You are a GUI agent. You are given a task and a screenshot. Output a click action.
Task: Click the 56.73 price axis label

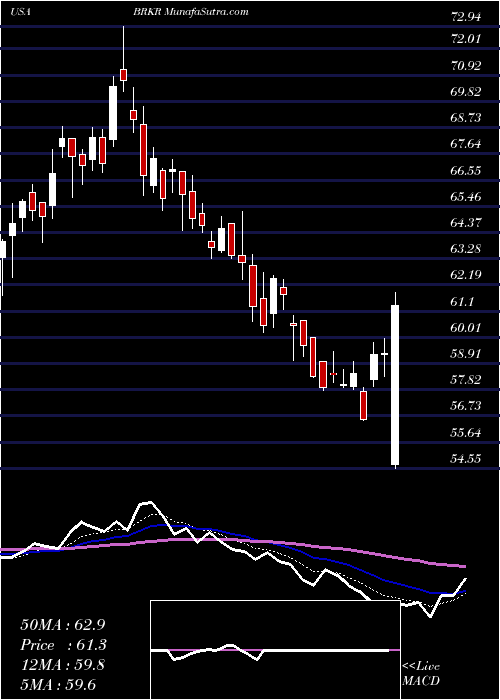tap(467, 406)
